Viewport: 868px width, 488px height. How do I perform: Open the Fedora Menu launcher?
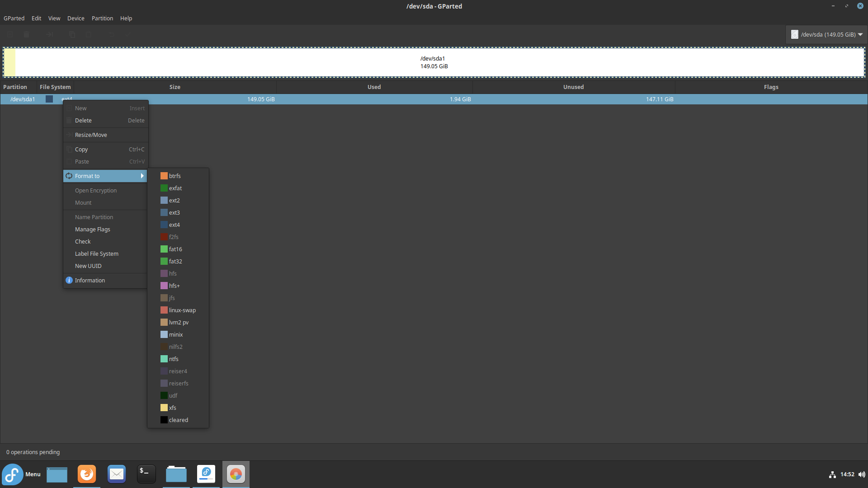click(x=21, y=474)
